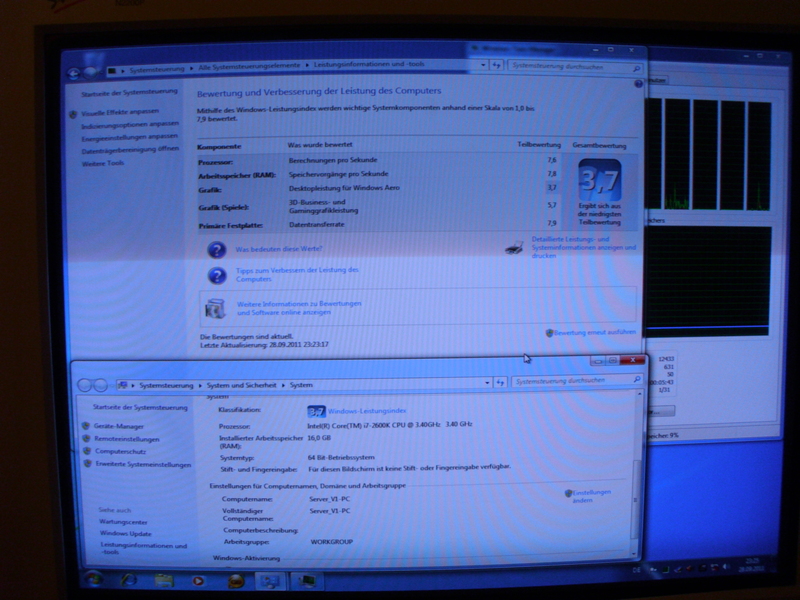Viewport: 800px width, 600px height.
Task: Open 'Weitere Tools'
Action: (103, 163)
